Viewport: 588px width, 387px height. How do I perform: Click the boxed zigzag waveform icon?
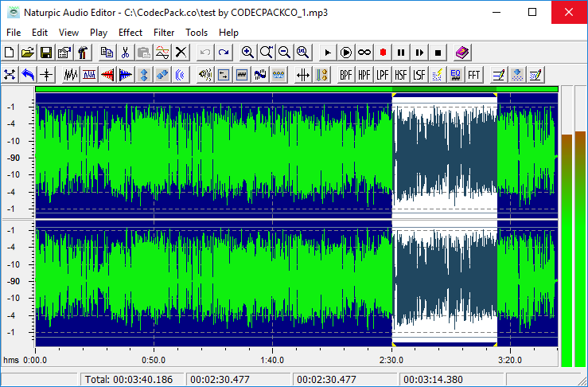(242, 75)
